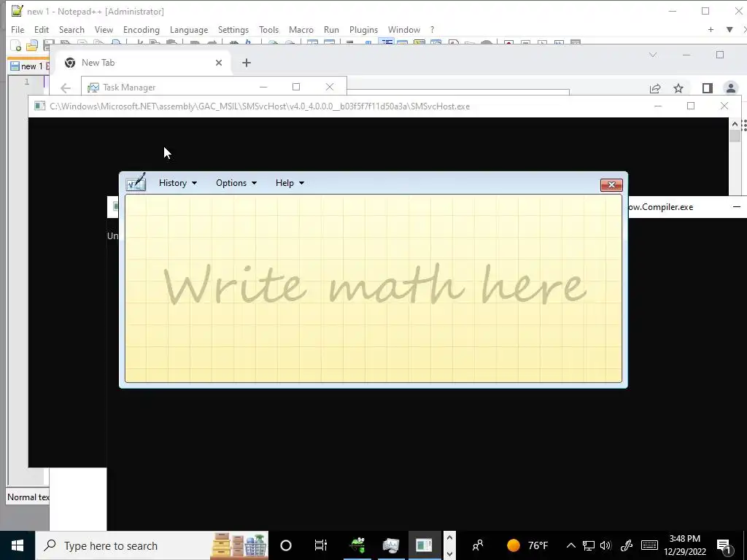Open the Options dropdown in Math Input Panel
Screen dimensions: 747x560
(x=236, y=183)
